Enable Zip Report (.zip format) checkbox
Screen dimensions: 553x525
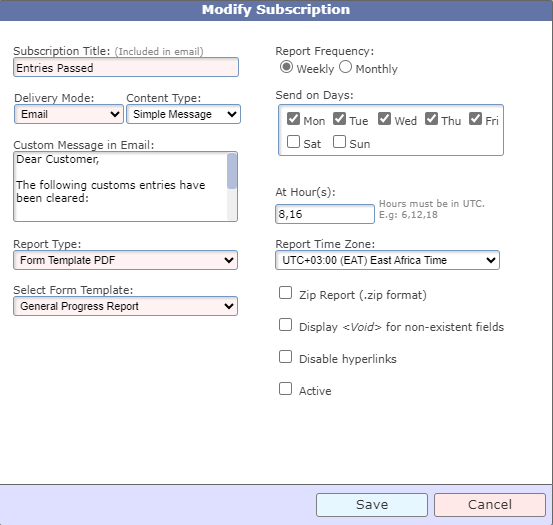pos(285,293)
